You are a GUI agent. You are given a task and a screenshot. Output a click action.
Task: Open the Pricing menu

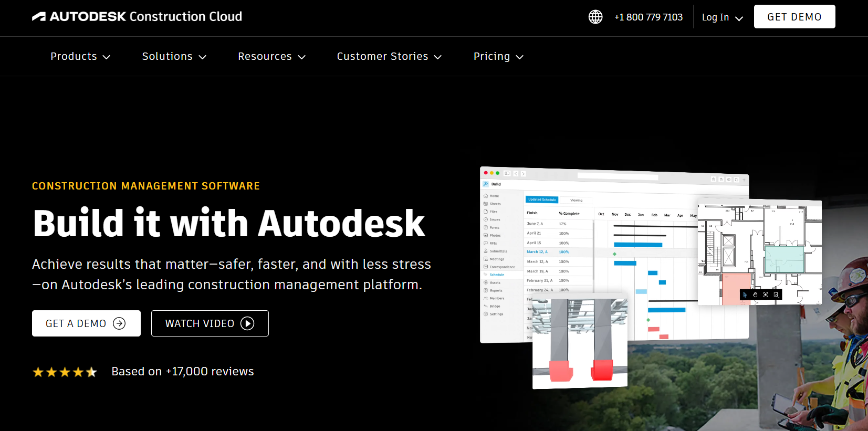click(x=498, y=57)
